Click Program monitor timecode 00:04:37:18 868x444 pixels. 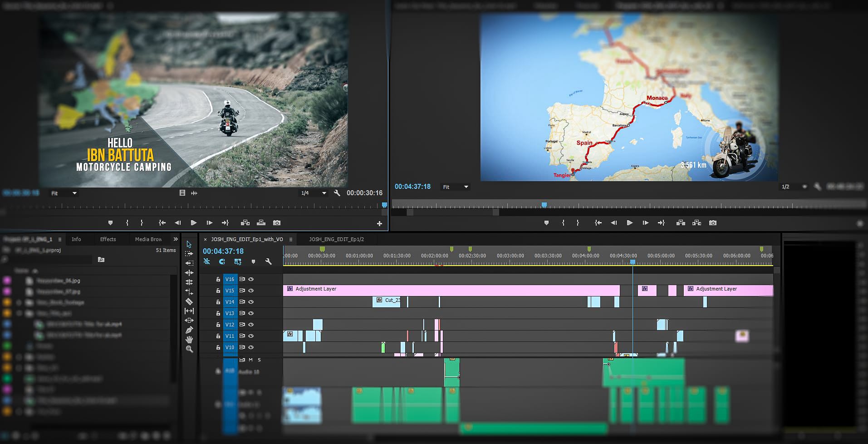[x=412, y=187]
